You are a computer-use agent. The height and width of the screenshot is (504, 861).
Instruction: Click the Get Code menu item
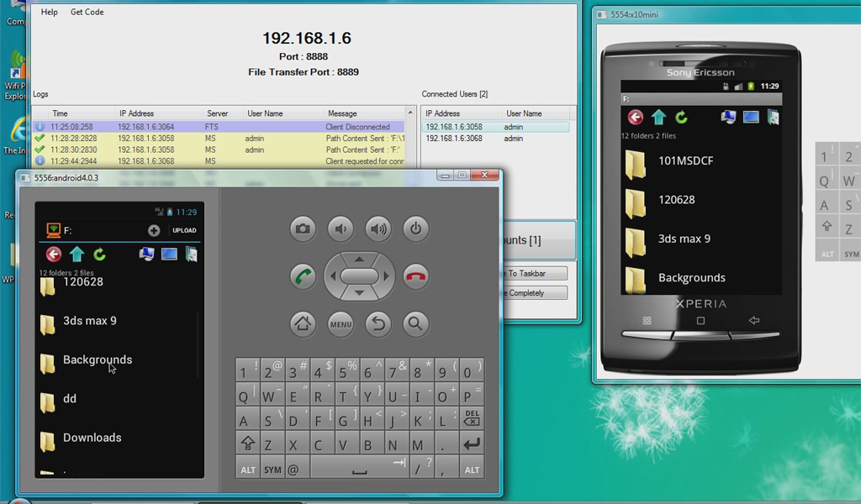coord(87,12)
